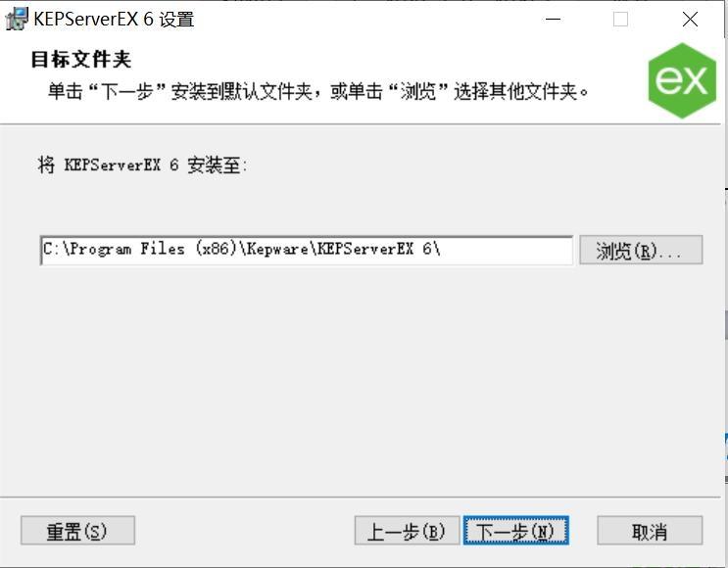Viewport: 728px width, 568px height.
Task: Click the 将 KEPServerEX 6 安装至 label
Action: pos(142,165)
